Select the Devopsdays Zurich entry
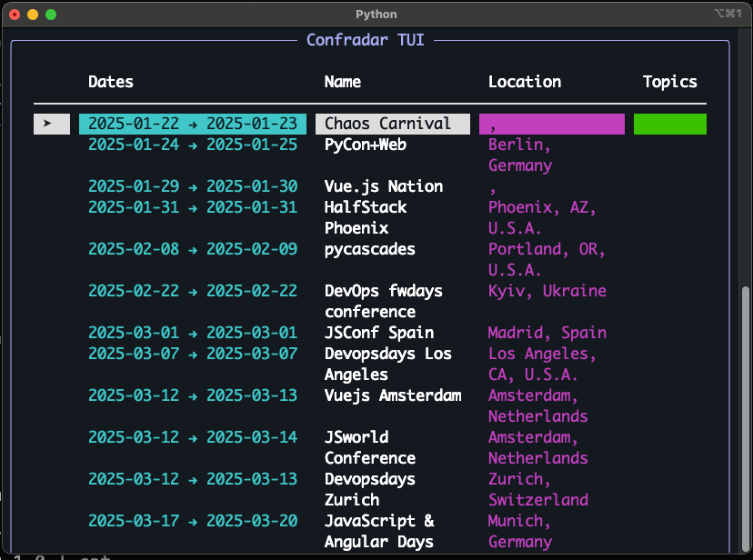Image resolution: width=753 pixels, height=560 pixels. (x=370, y=489)
